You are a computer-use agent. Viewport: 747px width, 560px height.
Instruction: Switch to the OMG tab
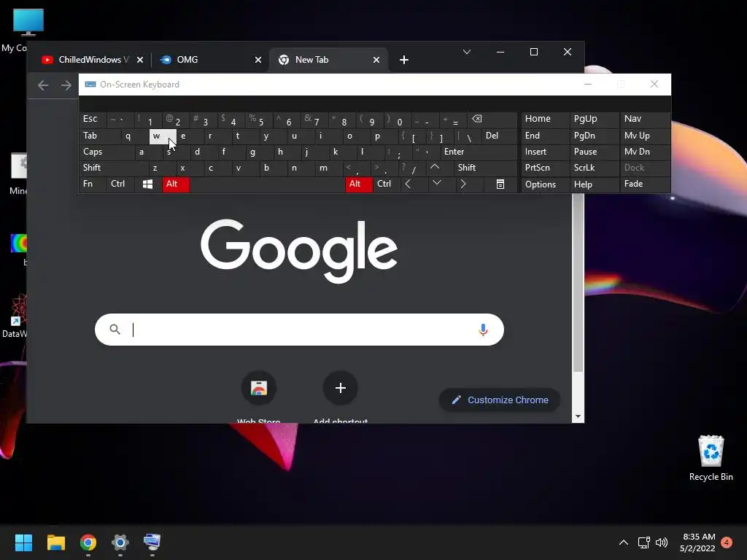pos(209,60)
